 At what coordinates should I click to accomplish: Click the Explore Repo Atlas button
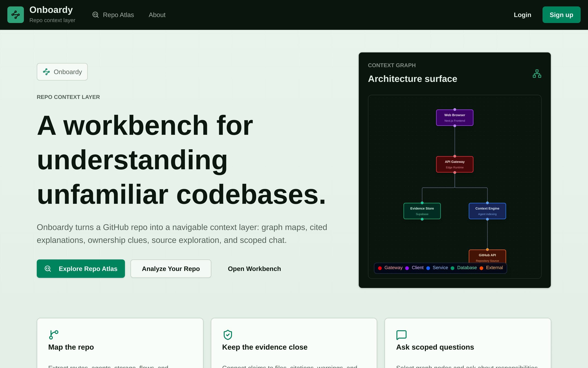81,268
